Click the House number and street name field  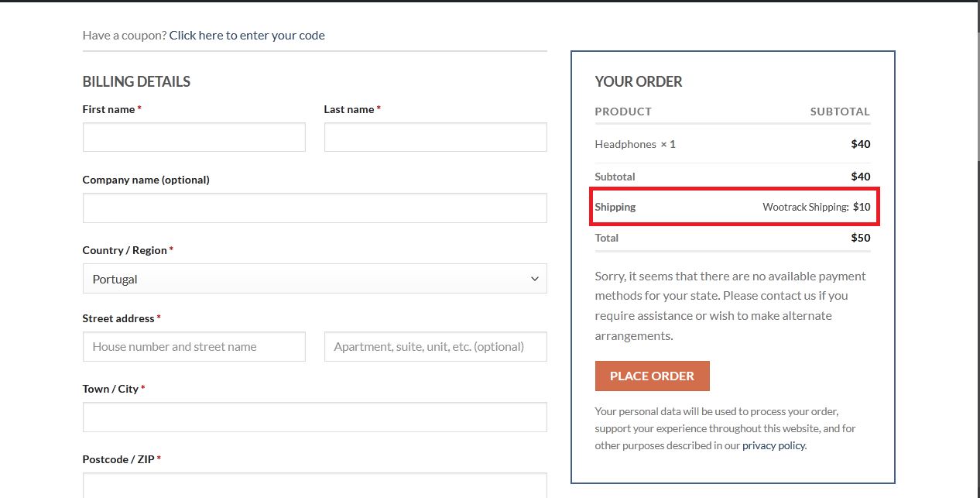coord(194,347)
